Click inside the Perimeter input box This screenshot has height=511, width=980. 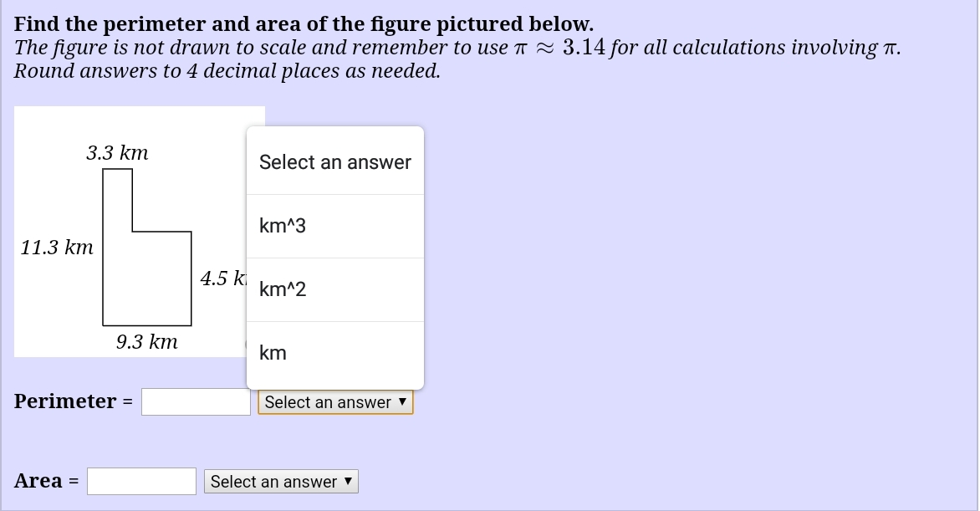coord(195,401)
